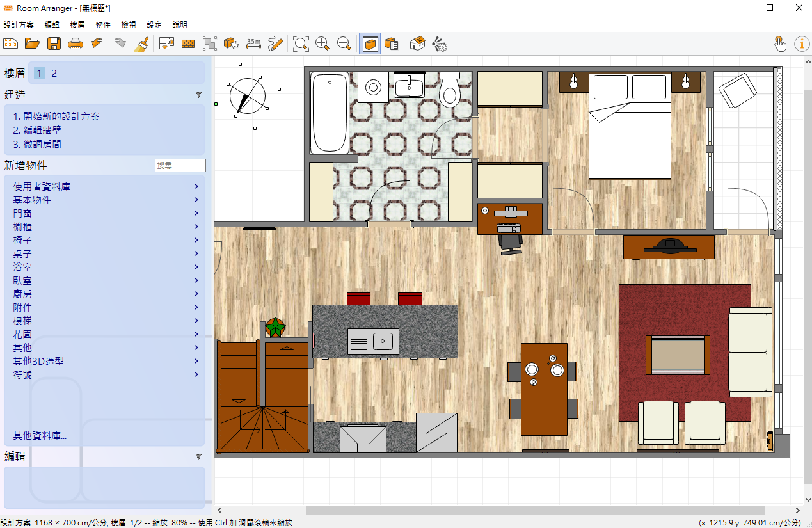Click the zoom to fit icon
This screenshot has height=528, width=812.
pos(301,44)
